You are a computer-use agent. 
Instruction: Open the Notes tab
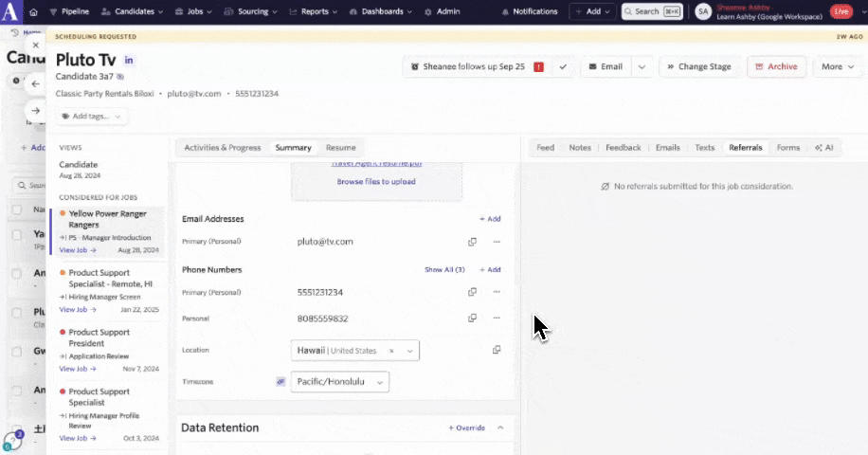(x=580, y=148)
